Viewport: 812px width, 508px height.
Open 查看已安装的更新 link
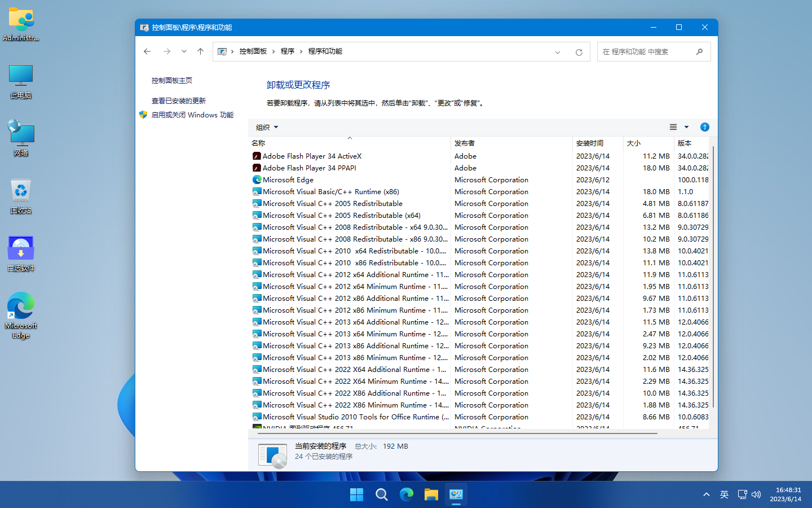coord(179,101)
